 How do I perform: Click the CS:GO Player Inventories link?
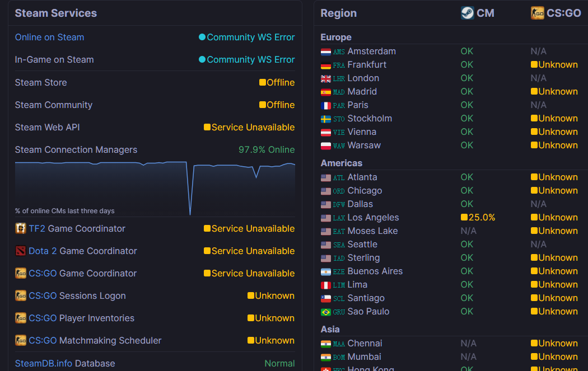click(43, 318)
